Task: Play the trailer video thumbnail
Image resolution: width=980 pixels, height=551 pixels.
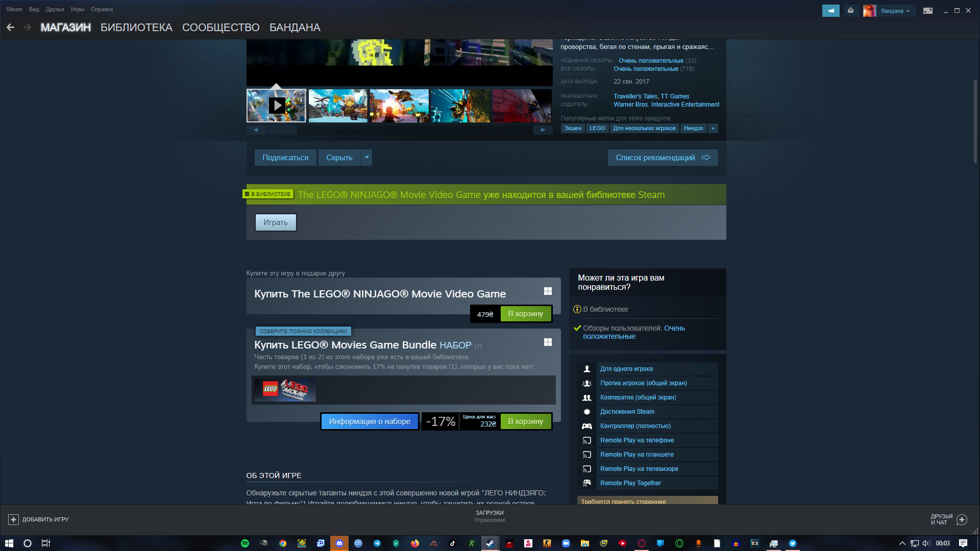Action: (276, 106)
